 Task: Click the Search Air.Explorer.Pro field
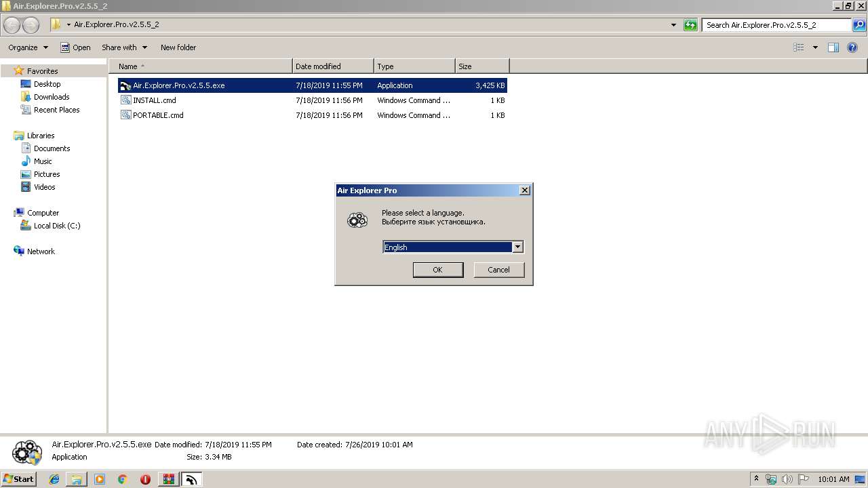[x=776, y=25]
